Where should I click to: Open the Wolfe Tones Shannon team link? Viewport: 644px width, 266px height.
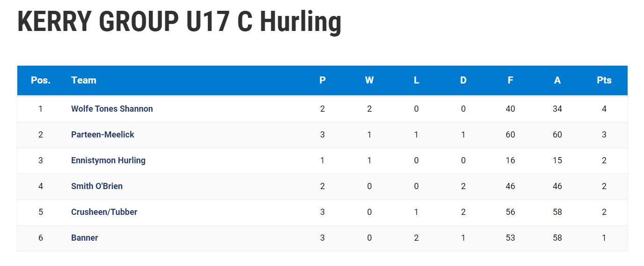tap(112, 109)
